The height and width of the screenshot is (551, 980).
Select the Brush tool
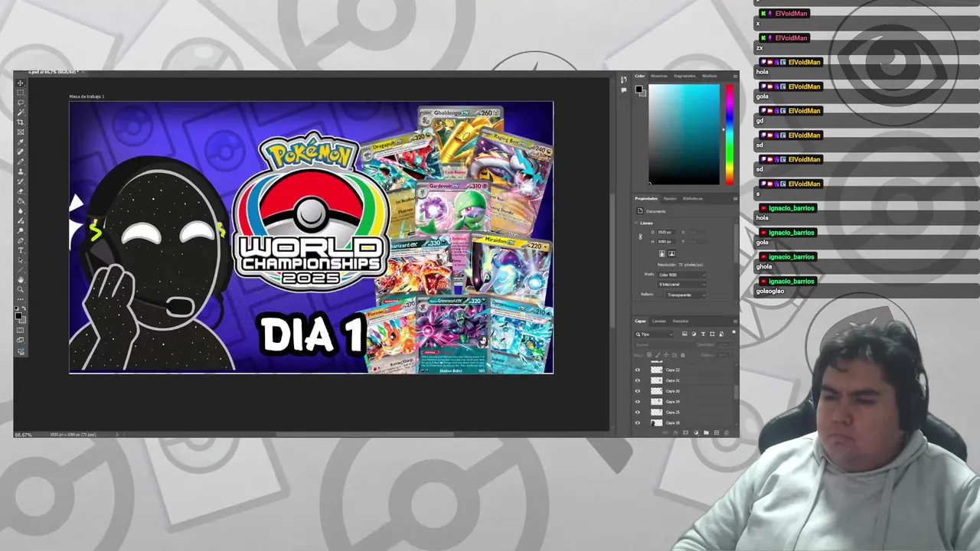pos(21,161)
